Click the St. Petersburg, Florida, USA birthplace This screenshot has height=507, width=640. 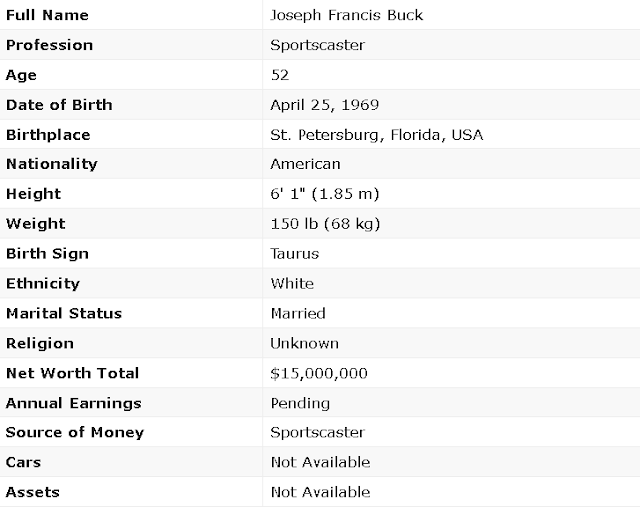point(377,135)
